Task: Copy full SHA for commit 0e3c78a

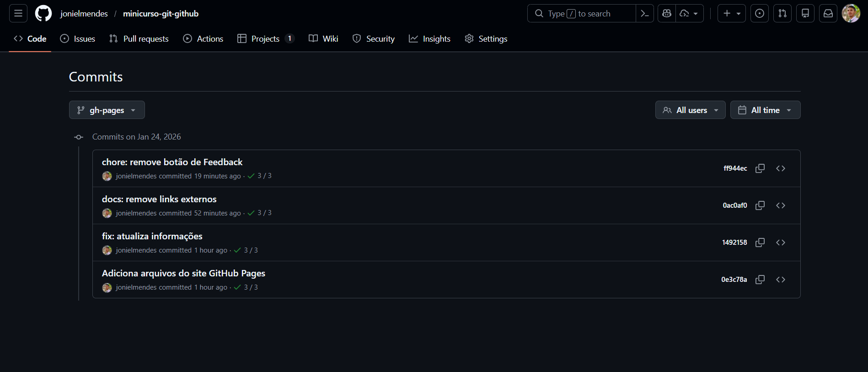Action: 760,280
